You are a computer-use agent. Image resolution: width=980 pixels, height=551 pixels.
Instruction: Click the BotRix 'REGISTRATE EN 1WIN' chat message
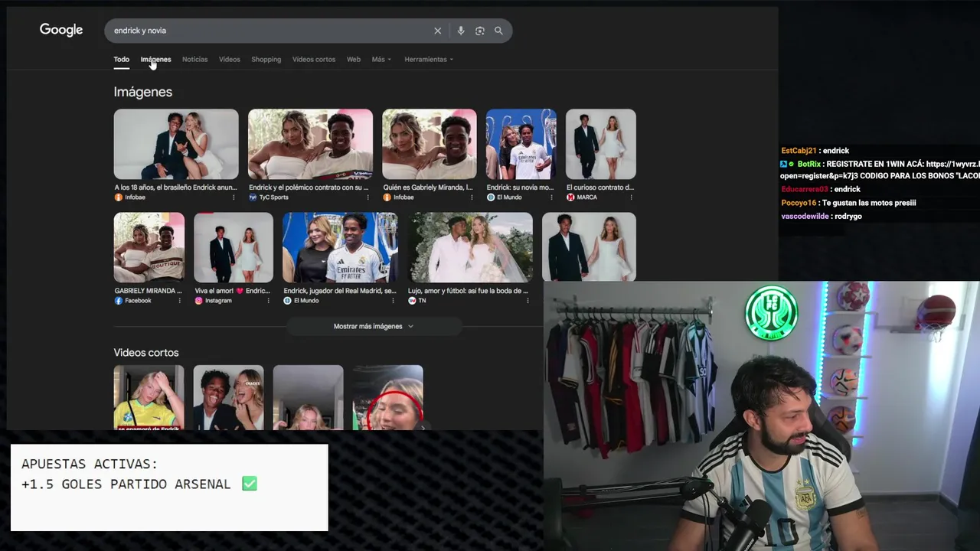(880, 170)
